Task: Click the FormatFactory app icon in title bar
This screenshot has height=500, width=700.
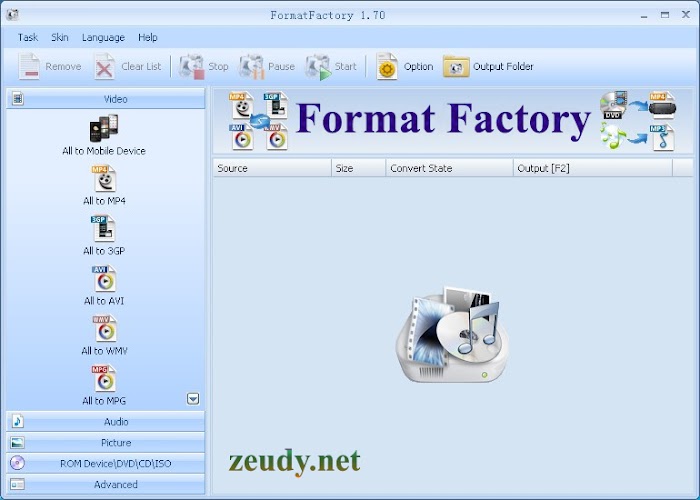Action: click(12, 15)
